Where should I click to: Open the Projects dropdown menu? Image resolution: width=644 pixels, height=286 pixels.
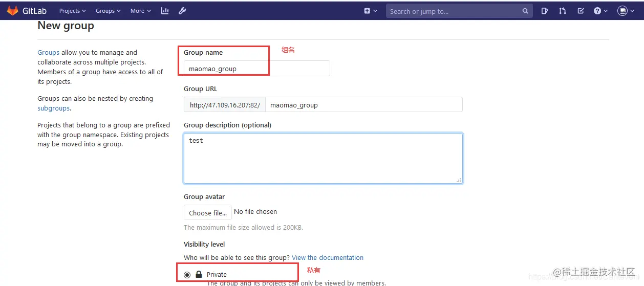coord(72,11)
